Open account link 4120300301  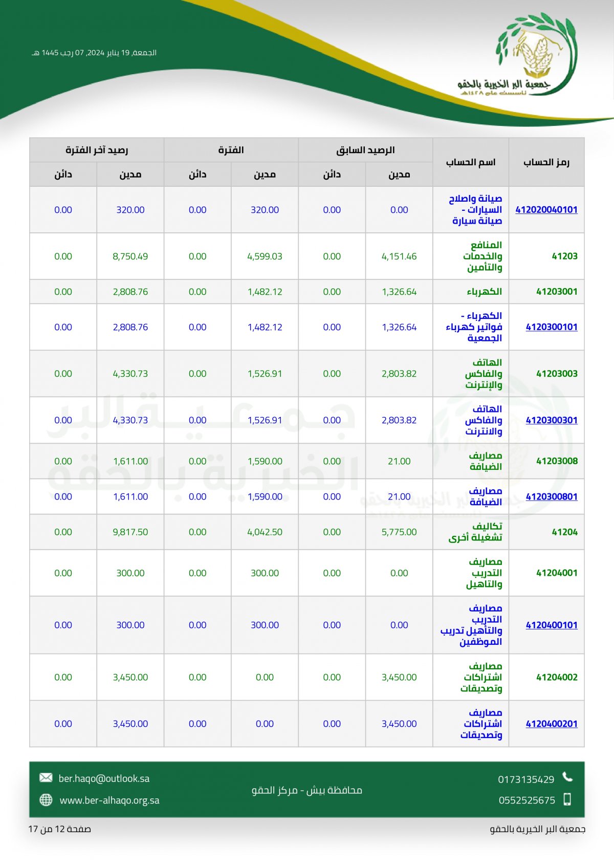551,420
